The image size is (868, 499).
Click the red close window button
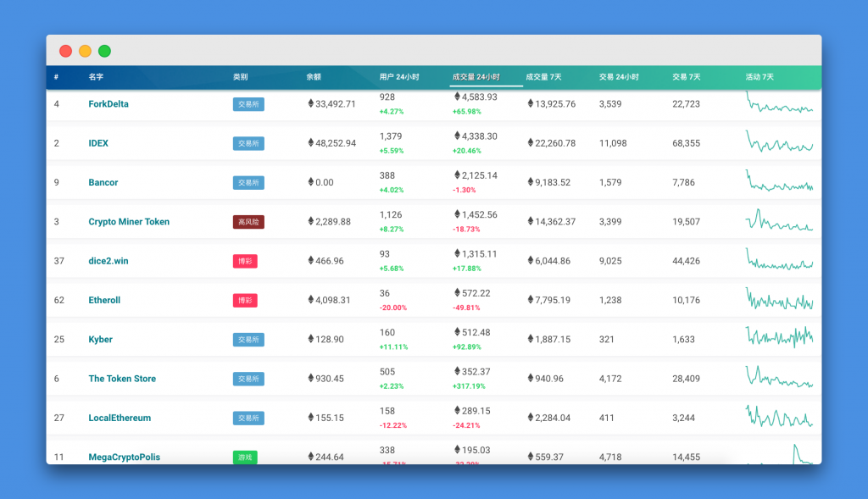[65, 52]
